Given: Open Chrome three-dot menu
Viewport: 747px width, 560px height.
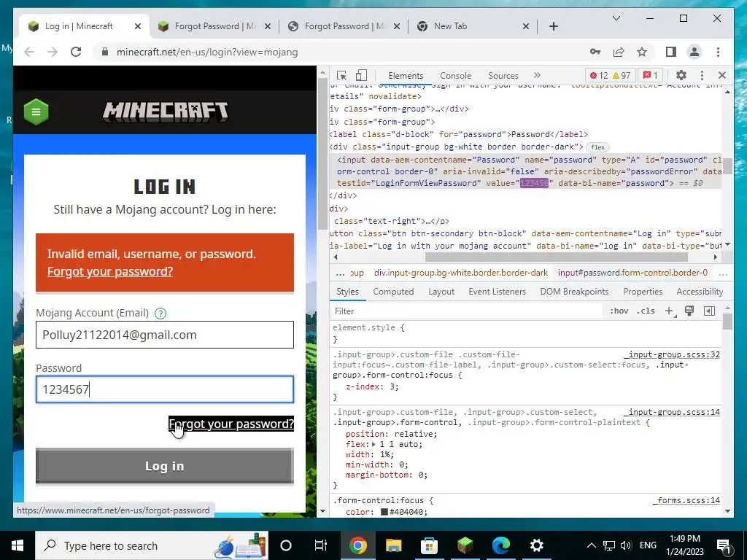Looking at the screenshot, I should click(718, 52).
